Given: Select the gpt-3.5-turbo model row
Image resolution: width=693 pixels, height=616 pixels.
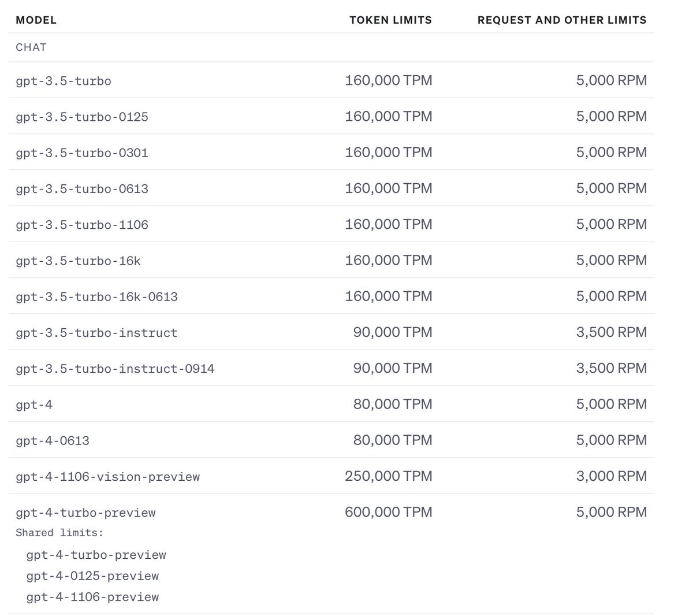Looking at the screenshot, I should pos(64,81).
